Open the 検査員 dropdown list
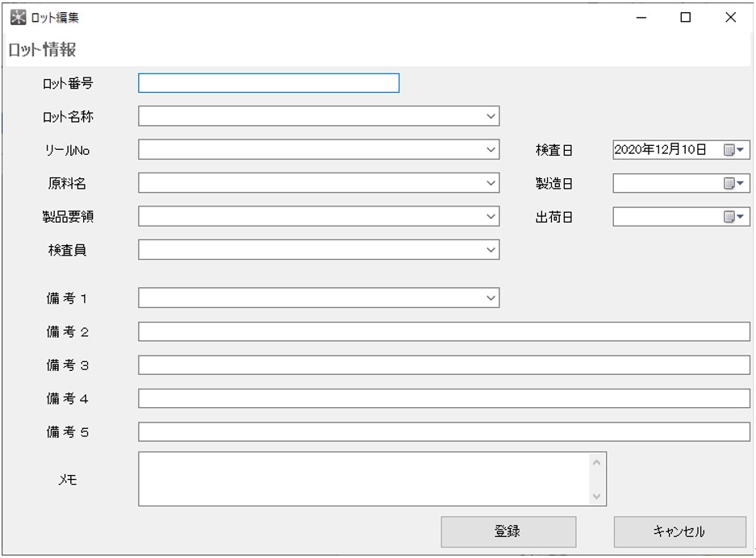This screenshot has height=558, width=756. point(491,250)
